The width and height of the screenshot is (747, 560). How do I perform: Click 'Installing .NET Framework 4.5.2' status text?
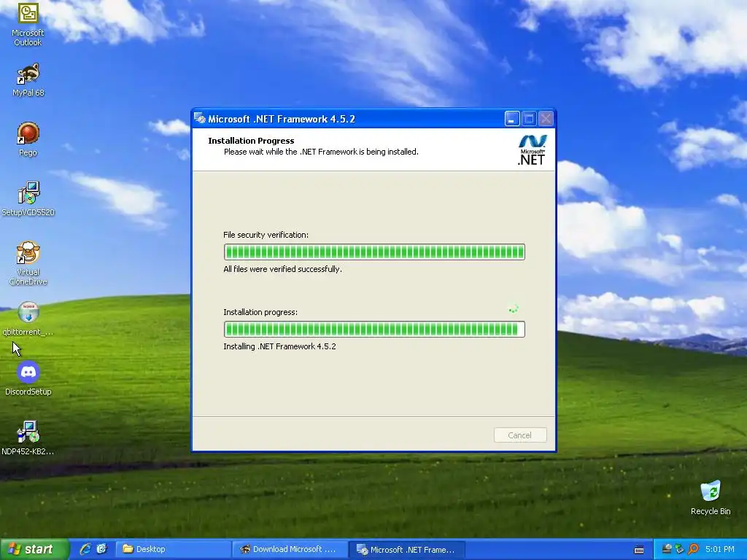[279, 346]
